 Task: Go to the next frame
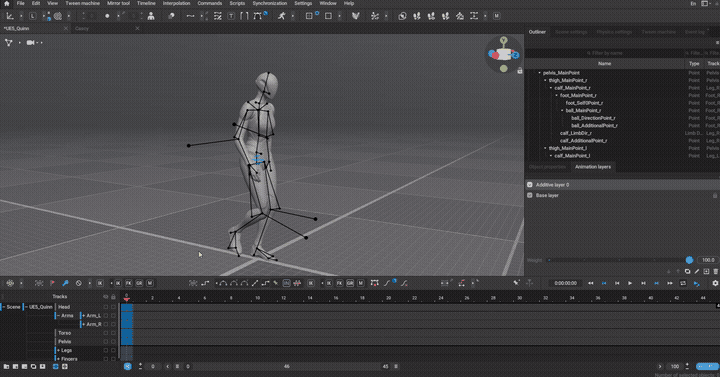[643, 283]
